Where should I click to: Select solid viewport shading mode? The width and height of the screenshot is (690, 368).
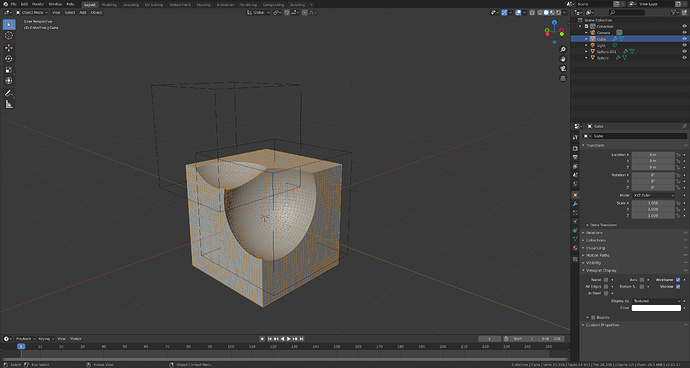pos(546,12)
